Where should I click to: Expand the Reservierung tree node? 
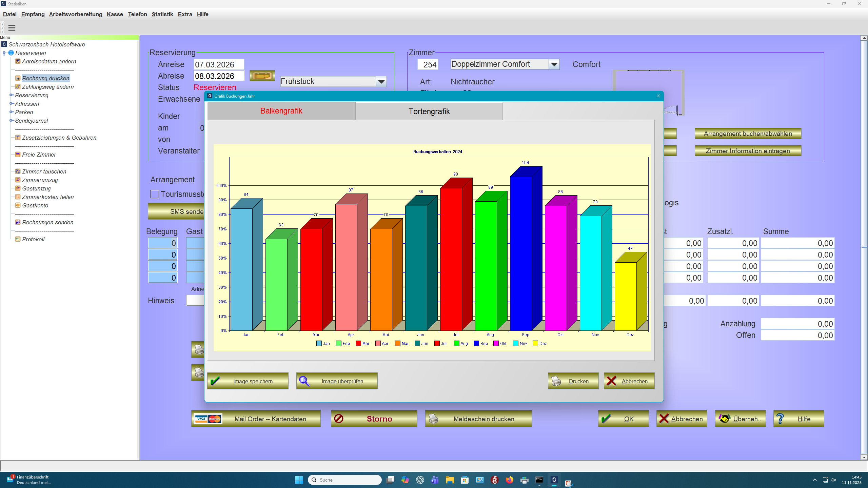pyautogui.click(x=11, y=95)
